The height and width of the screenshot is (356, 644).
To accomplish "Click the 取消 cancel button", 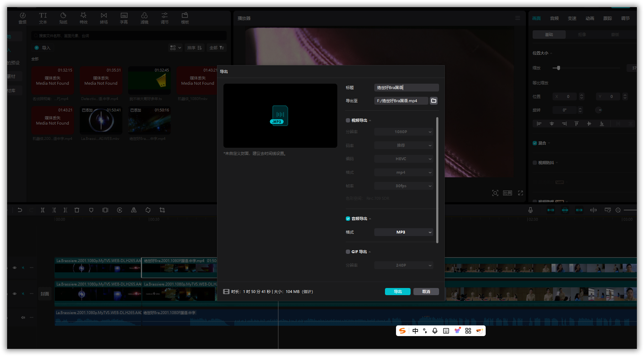I will pos(426,292).
